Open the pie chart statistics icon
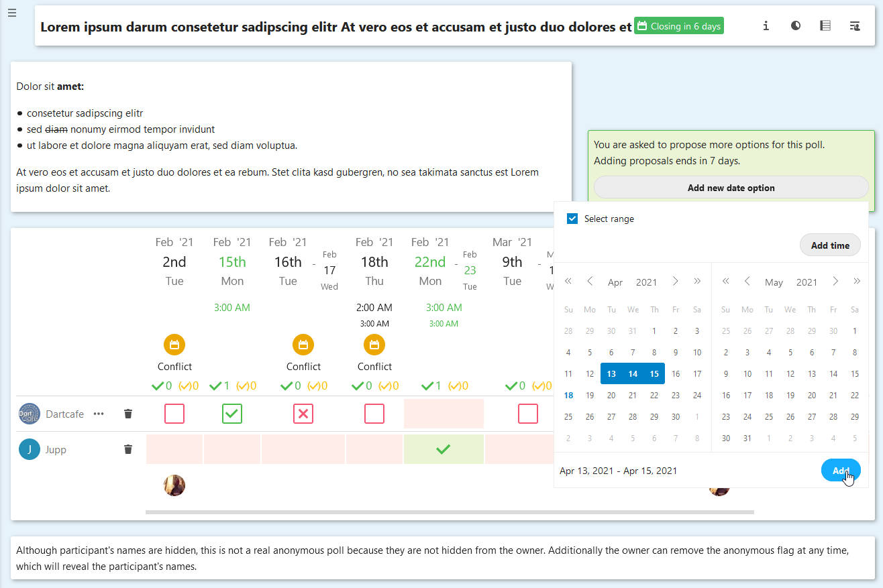The height and width of the screenshot is (588, 883). [x=795, y=26]
